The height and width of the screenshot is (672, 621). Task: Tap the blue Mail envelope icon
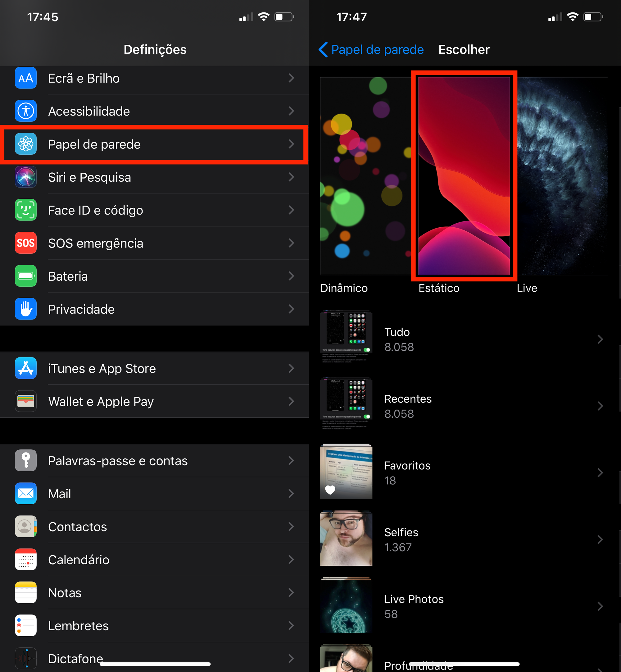[x=26, y=493]
